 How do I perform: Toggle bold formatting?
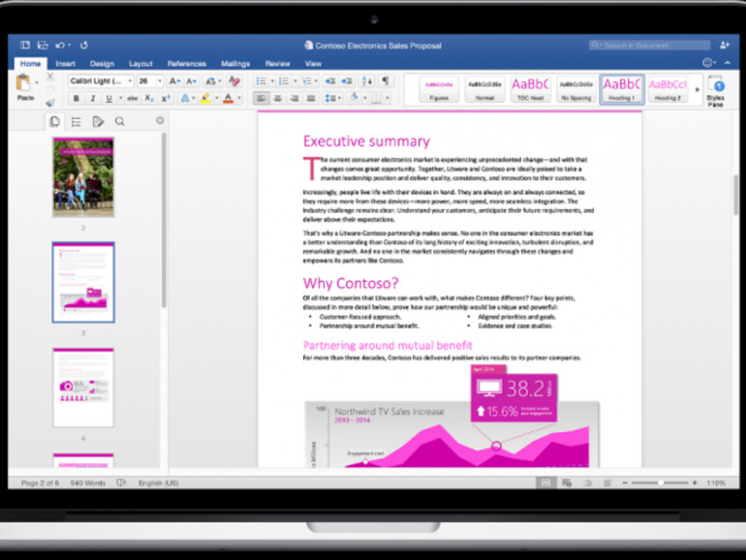coord(77,99)
